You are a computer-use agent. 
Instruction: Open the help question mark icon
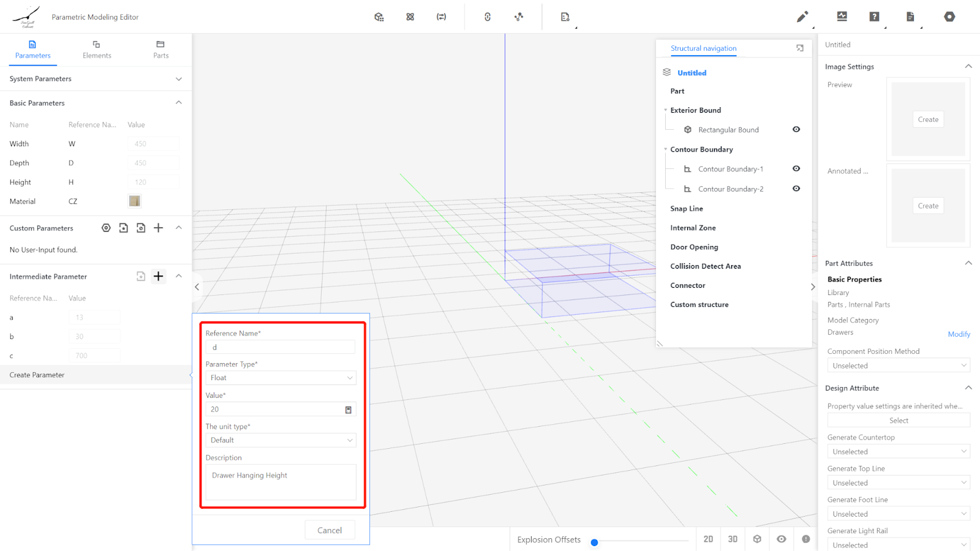874,17
